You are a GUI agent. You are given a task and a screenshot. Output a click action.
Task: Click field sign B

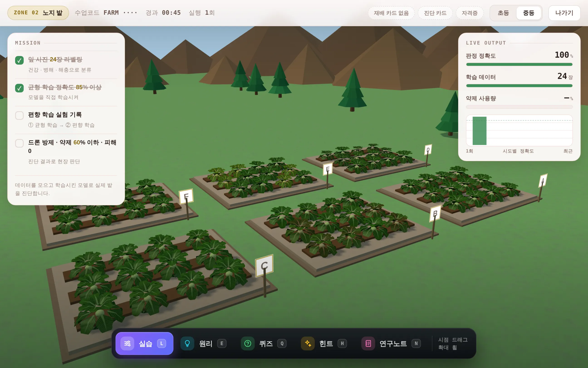435,214
